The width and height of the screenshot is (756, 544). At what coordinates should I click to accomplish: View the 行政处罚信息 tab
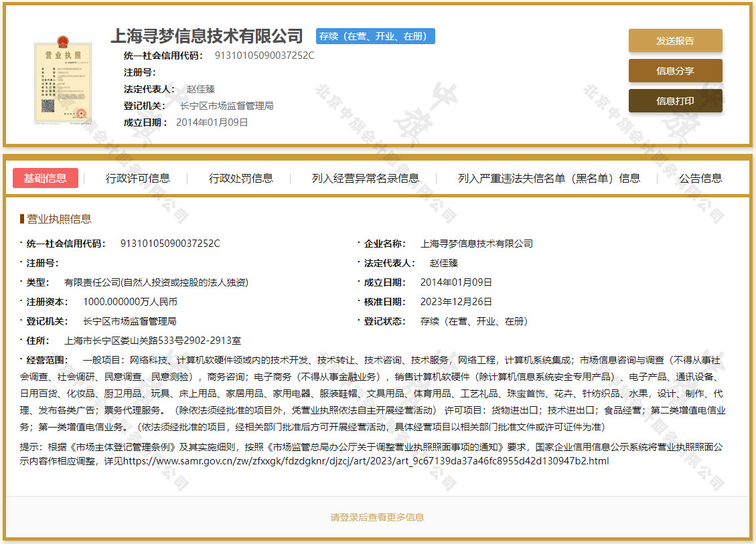(x=241, y=178)
